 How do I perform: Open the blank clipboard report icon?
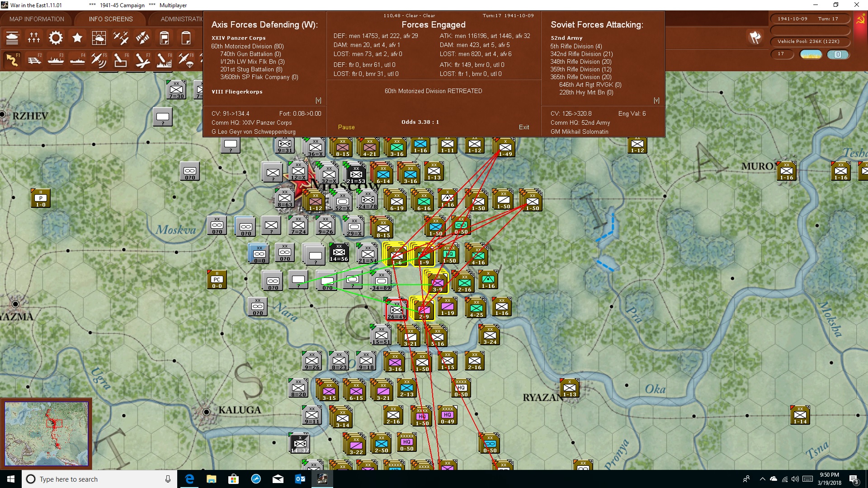click(x=186, y=38)
